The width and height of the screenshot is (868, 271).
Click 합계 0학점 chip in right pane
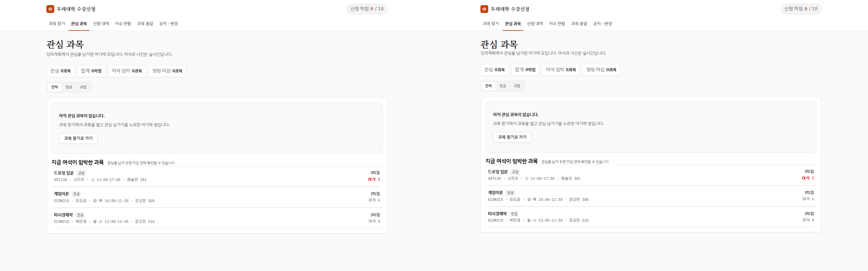[525, 70]
